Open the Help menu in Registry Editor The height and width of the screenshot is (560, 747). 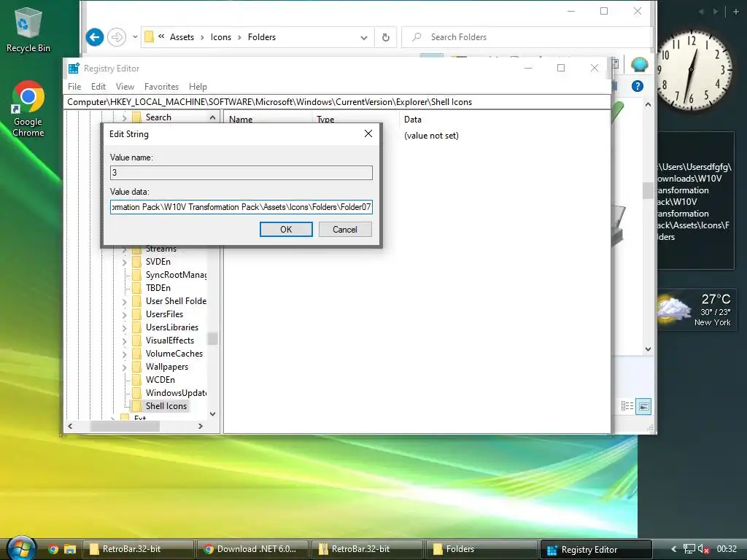click(198, 87)
